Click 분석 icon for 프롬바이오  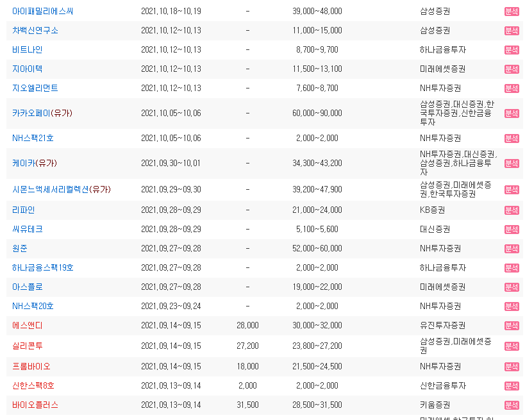click(x=512, y=367)
